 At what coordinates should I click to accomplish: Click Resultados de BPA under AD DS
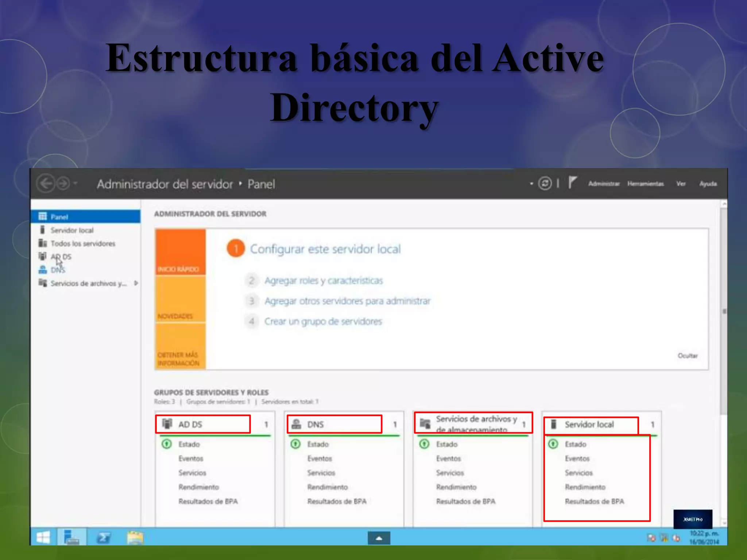coord(208,501)
